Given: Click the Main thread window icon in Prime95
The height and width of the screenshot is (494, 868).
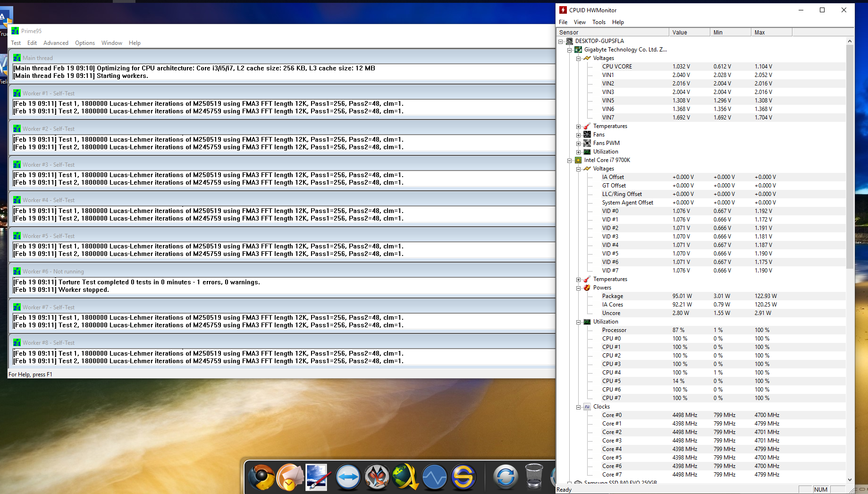Looking at the screenshot, I should (x=17, y=58).
